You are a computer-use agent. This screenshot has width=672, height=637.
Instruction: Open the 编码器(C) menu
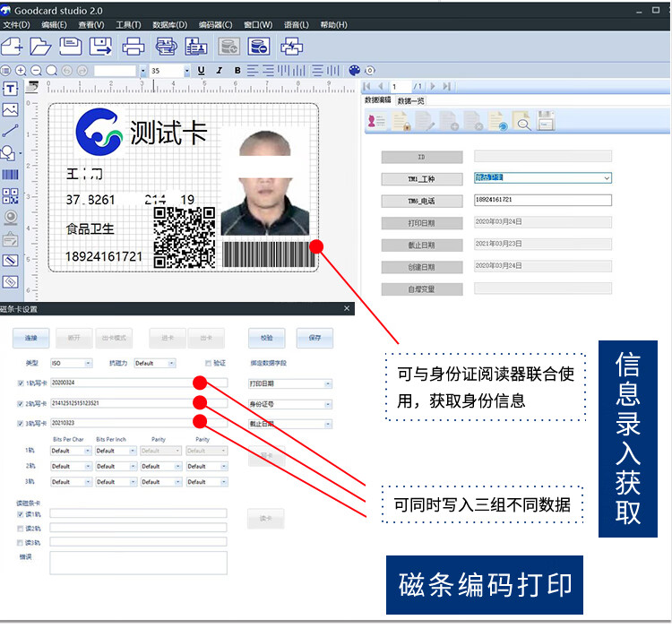[216, 25]
